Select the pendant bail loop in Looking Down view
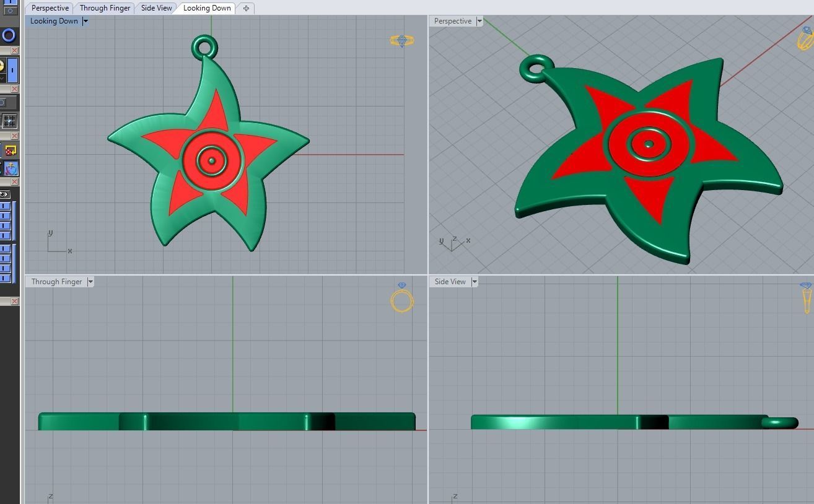The width and height of the screenshot is (814, 504). [x=205, y=47]
